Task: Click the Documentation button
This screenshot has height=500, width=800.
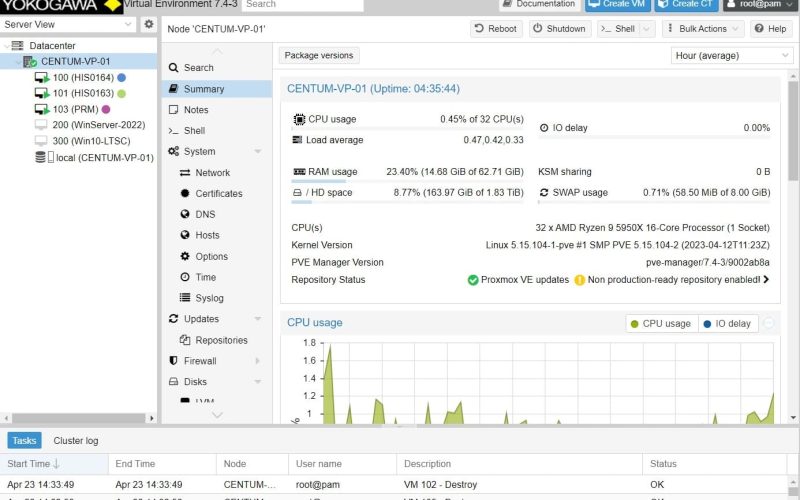Action: (539, 5)
